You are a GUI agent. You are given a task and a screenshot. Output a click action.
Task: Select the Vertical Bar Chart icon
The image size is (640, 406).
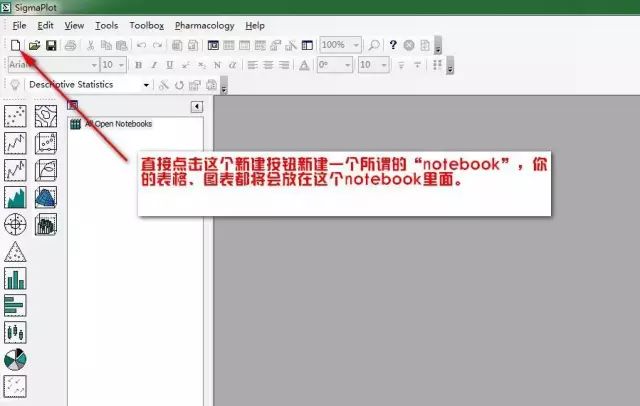coord(15,278)
